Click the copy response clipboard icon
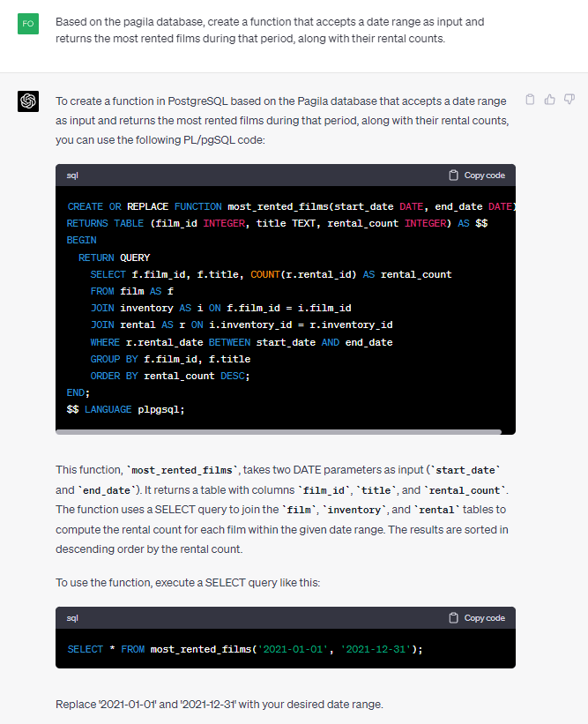 coord(530,100)
